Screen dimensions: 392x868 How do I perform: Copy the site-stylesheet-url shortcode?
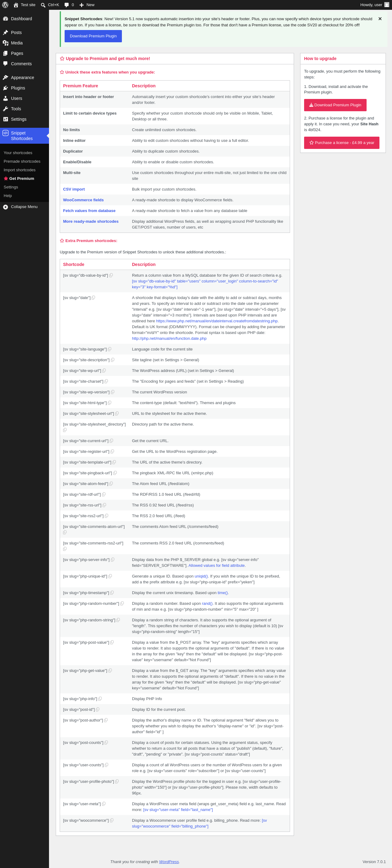pyautogui.click(x=117, y=413)
